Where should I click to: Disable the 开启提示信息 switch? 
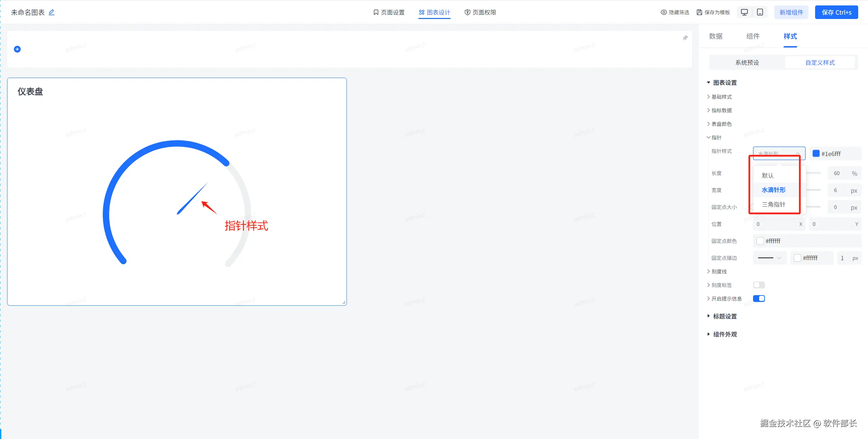[759, 299]
